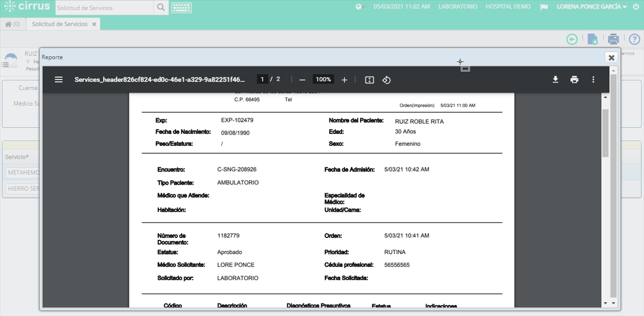644x316 pixels.
Task: Fit the report page to the window
Action: (x=369, y=80)
